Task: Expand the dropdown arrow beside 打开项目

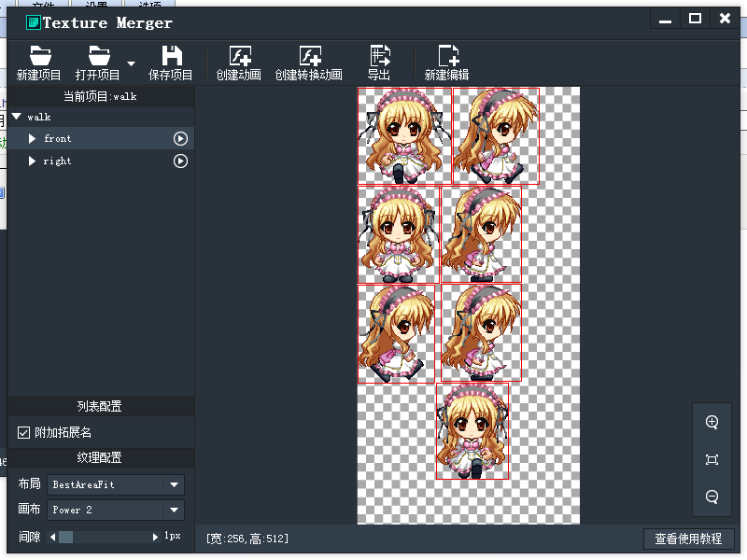Action: pyautogui.click(x=131, y=63)
